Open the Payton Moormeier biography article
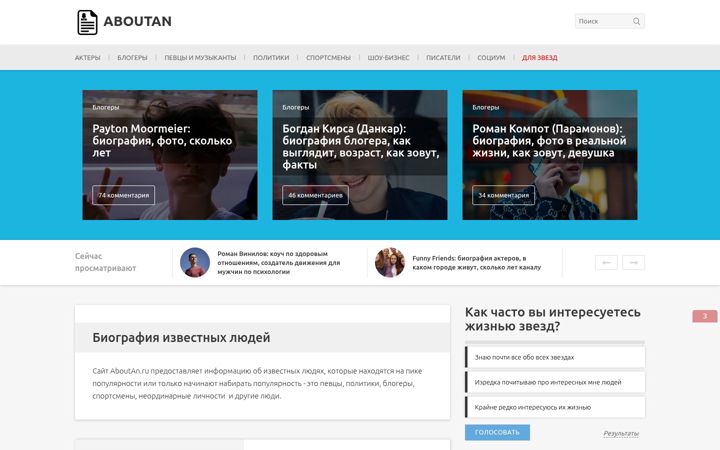The image size is (720, 450). click(x=162, y=141)
